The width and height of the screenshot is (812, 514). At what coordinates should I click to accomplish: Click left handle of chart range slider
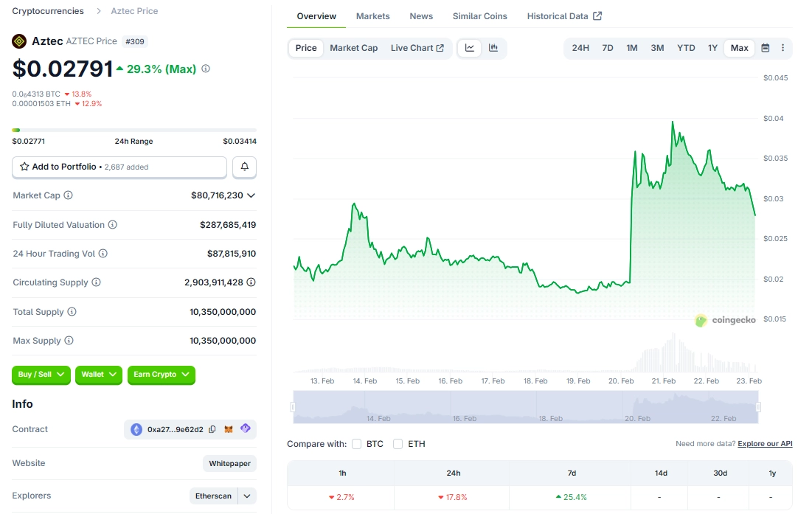tap(294, 407)
